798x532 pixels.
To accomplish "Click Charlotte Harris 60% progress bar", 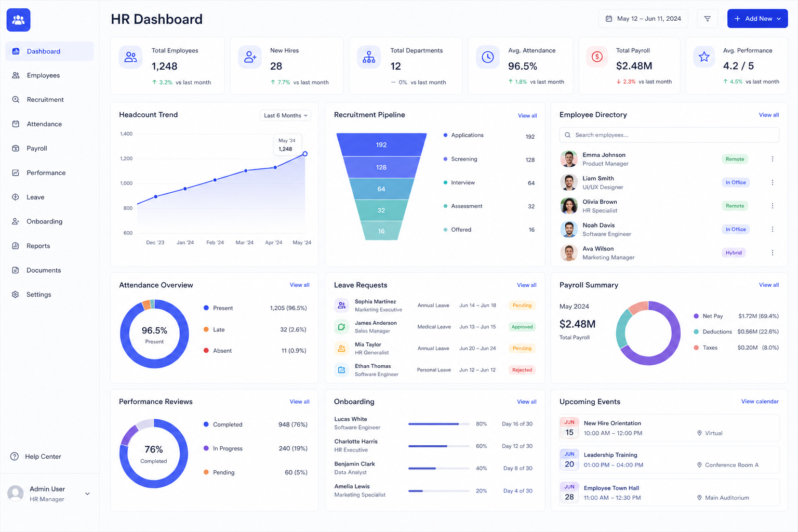I will coord(439,446).
